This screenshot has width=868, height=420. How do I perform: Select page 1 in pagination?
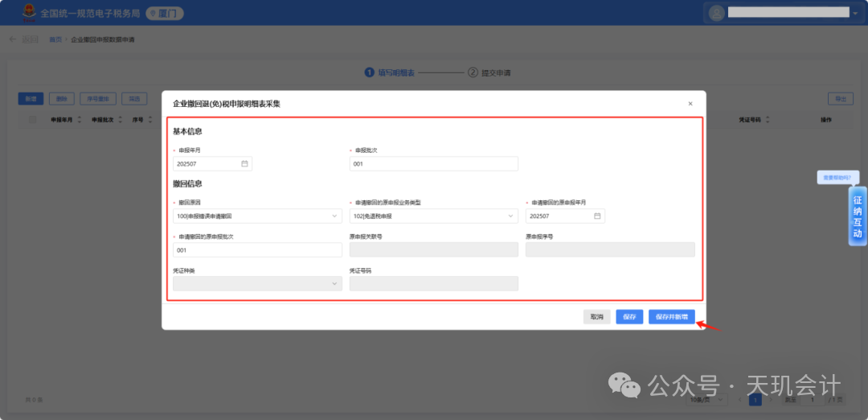coord(755,400)
